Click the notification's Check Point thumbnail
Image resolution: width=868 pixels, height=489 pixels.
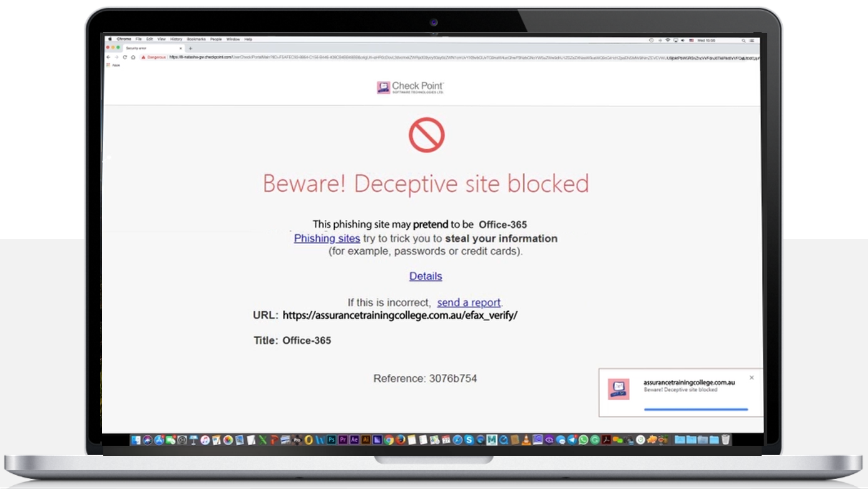pyautogui.click(x=618, y=389)
